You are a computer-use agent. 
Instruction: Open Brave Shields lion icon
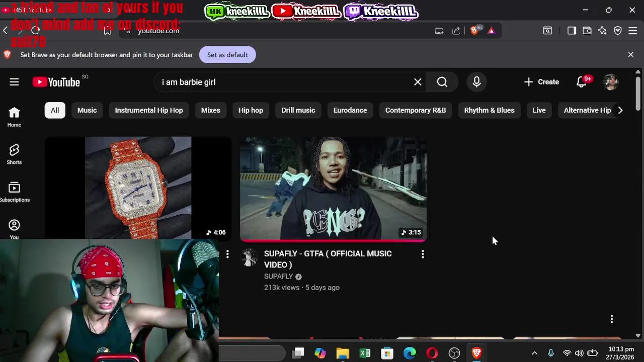coord(474,31)
